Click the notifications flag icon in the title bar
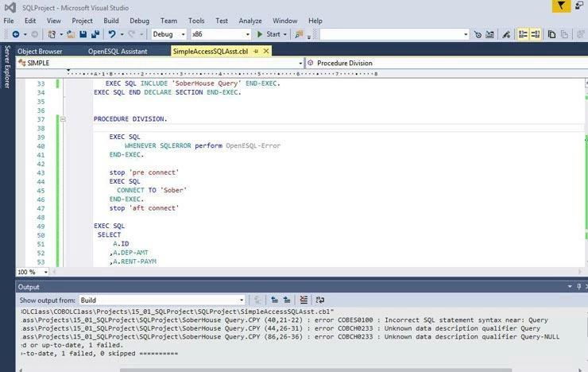588x372 pixels. 561,6
